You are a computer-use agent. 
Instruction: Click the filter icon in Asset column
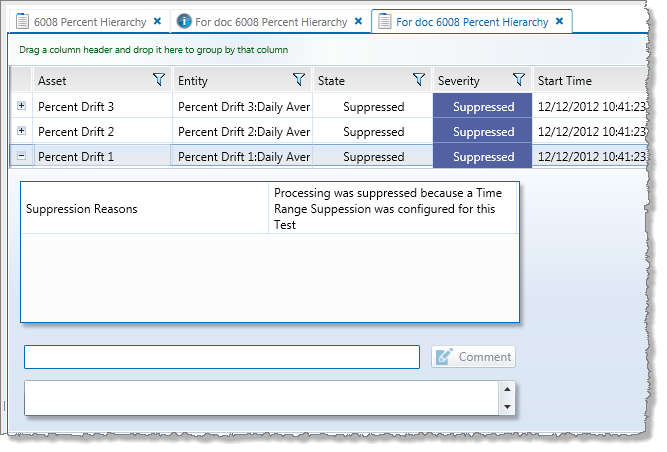pos(158,80)
